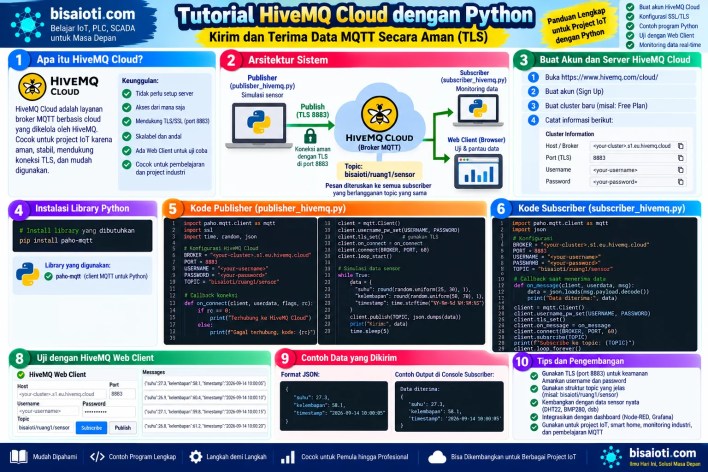The image size is (708, 472).
Task: Click the bee logo inside the broker cloud
Action: [x=379, y=114]
